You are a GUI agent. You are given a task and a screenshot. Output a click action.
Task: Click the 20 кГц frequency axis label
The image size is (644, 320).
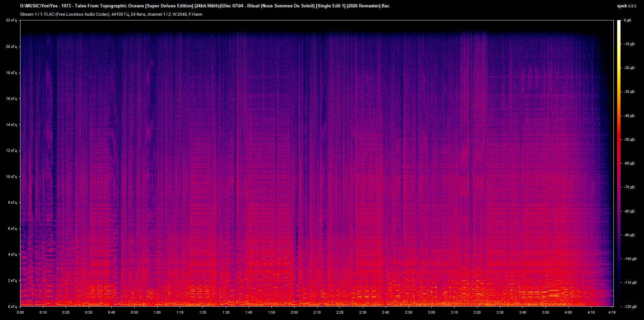coord(11,47)
